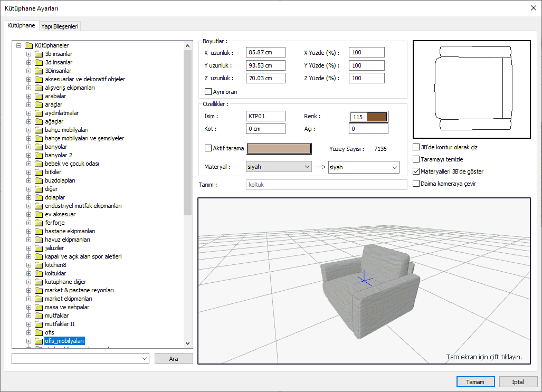Click the mutfaklar folder icon

[39, 315]
